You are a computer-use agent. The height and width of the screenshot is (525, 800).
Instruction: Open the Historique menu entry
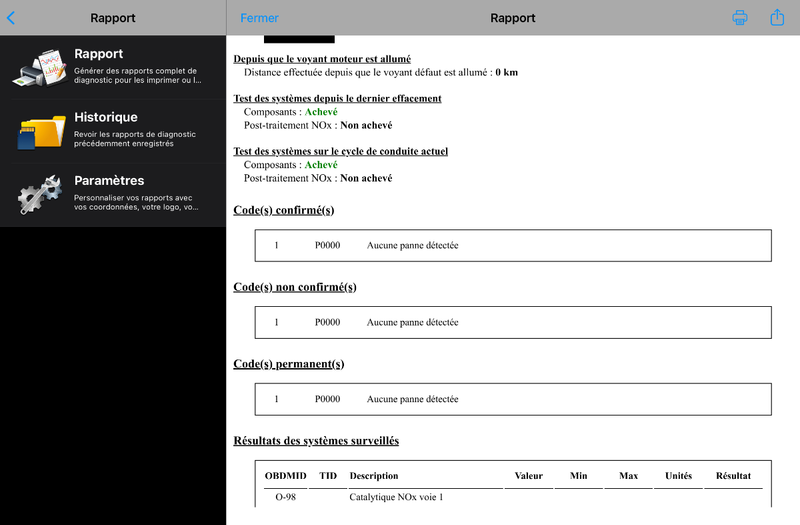point(113,131)
